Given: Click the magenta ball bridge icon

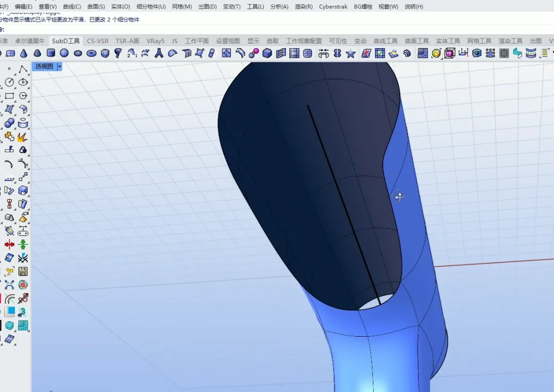Looking at the screenshot, I should pos(254,53).
